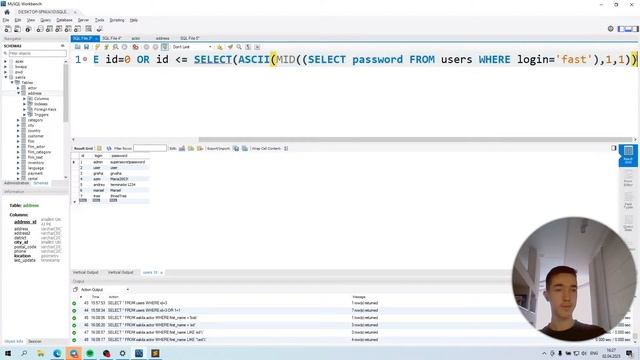The height and width of the screenshot is (360, 640).
Task: Open the Server menu
Action: coord(83,20)
